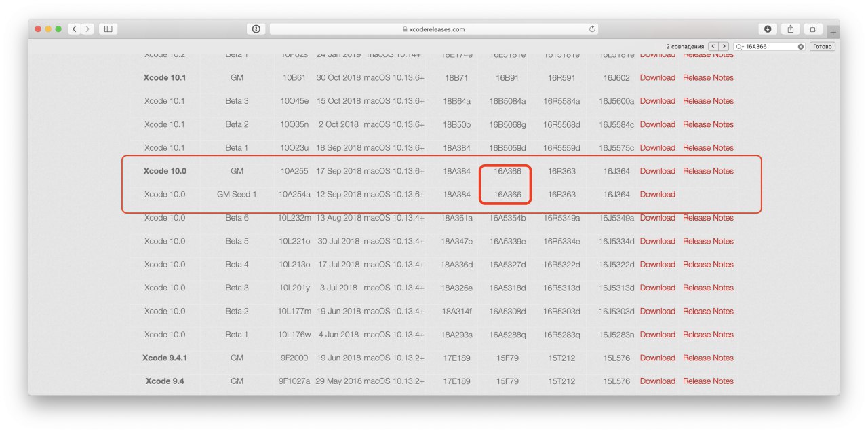Screen dimensions: 868x433
Task: Select highlighted 16A366 in GM Seed 1 row
Action: (507, 194)
